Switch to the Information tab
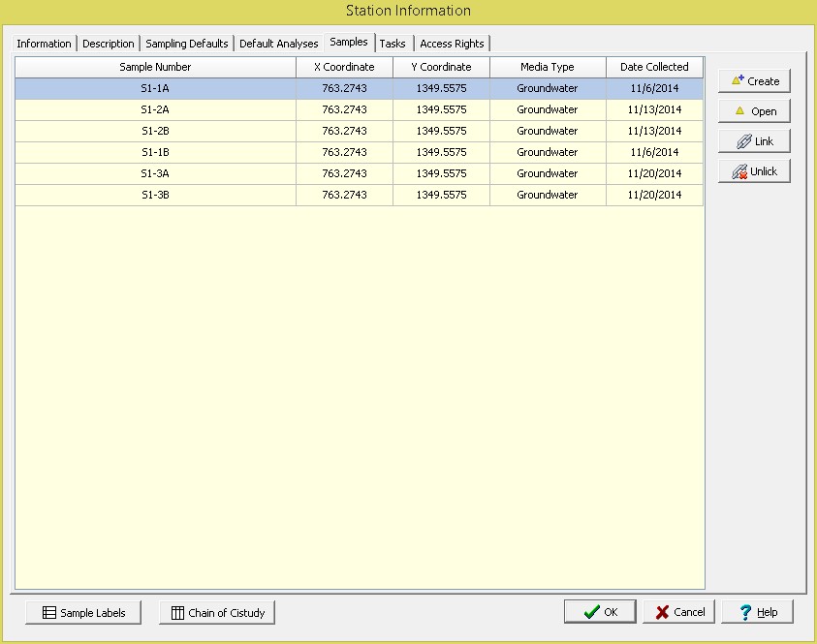The height and width of the screenshot is (644, 817). pyautogui.click(x=44, y=44)
